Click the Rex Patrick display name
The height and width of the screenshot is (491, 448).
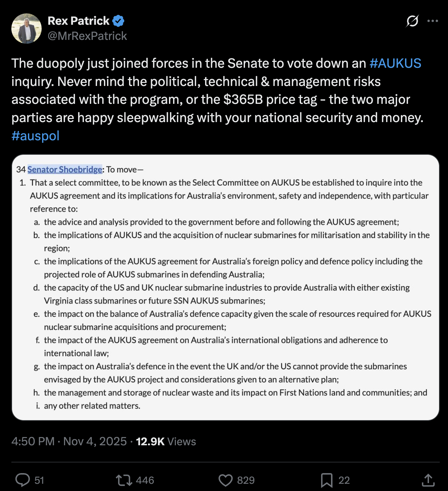click(x=78, y=21)
